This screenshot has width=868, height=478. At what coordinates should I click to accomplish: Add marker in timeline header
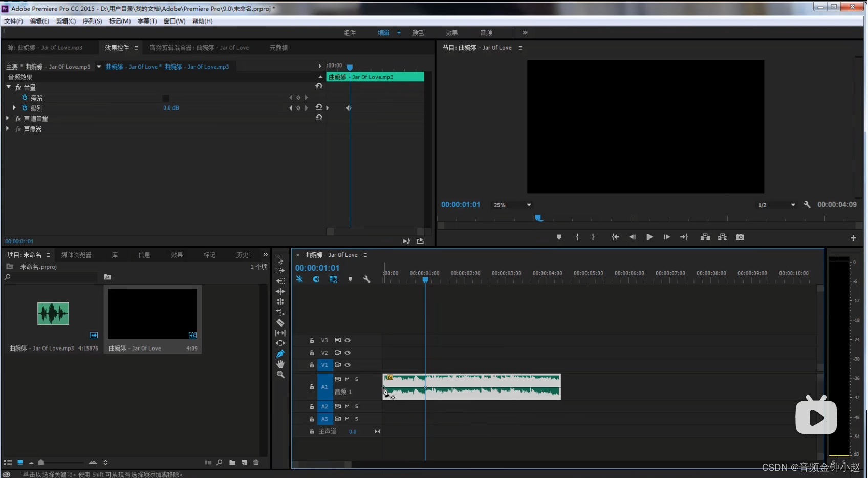[350, 279]
